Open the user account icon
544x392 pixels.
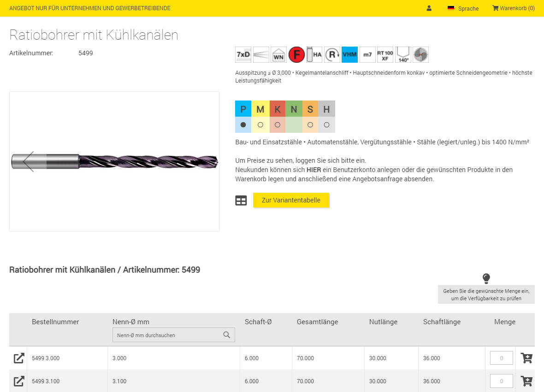[x=429, y=8]
